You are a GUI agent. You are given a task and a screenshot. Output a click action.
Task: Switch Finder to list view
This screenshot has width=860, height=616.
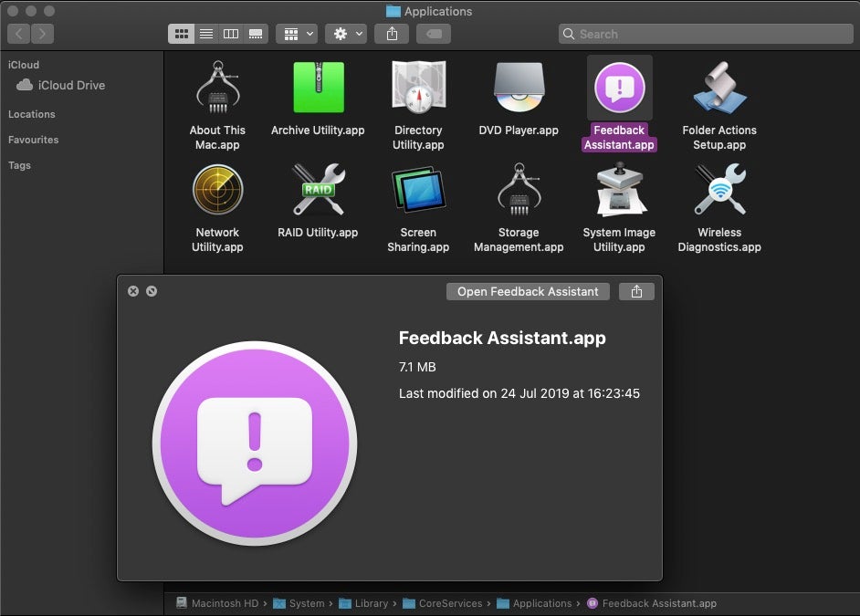click(x=206, y=34)
